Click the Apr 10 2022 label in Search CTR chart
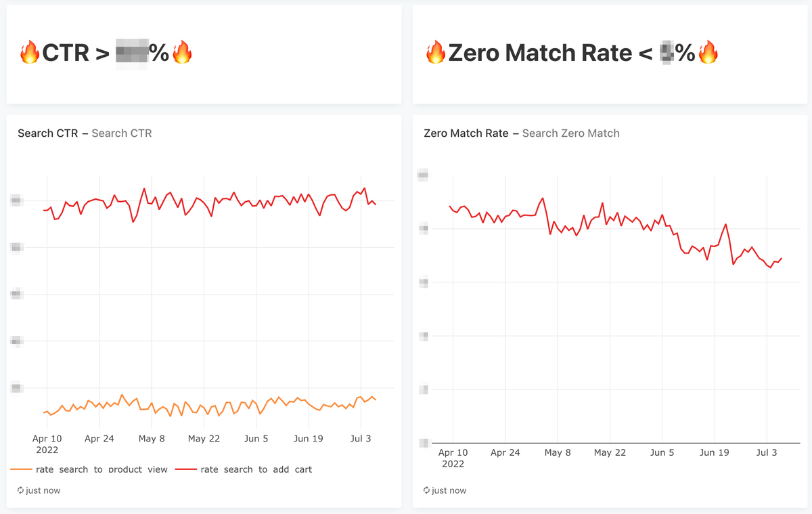This screenshot has height=514, width=812. point(47,444)
